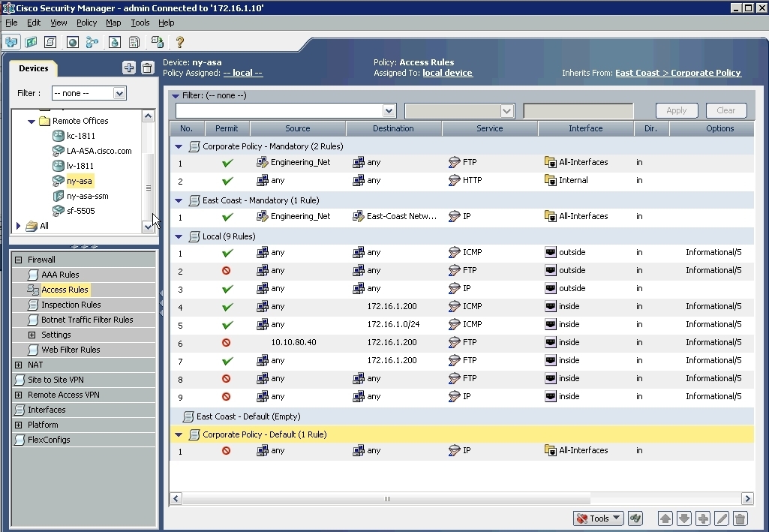Open the Site-to-Site VPN Manager toolbar icon
This screenshot has height=532, width=769.
(92, 42)
